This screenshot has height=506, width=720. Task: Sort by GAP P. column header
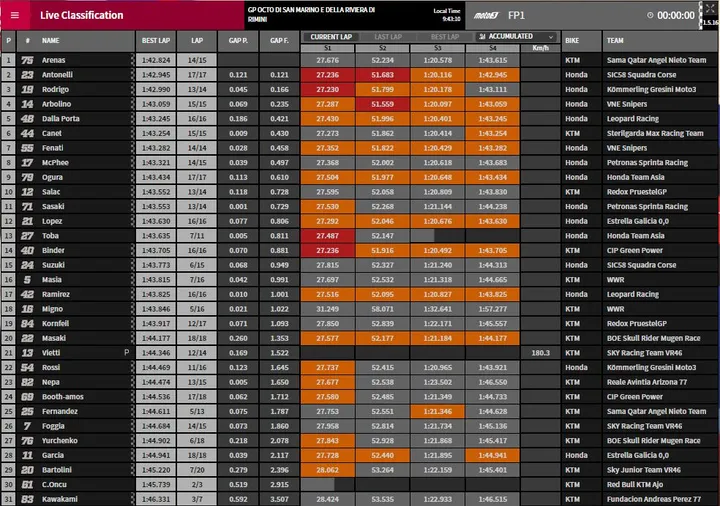pyautogui.click(x=238, y=40)
